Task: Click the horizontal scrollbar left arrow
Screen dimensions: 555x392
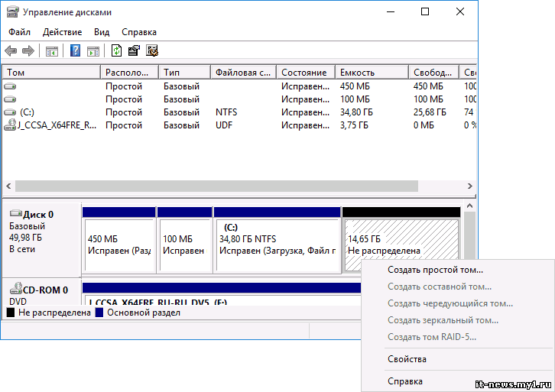Action: (x=8, y=186)
